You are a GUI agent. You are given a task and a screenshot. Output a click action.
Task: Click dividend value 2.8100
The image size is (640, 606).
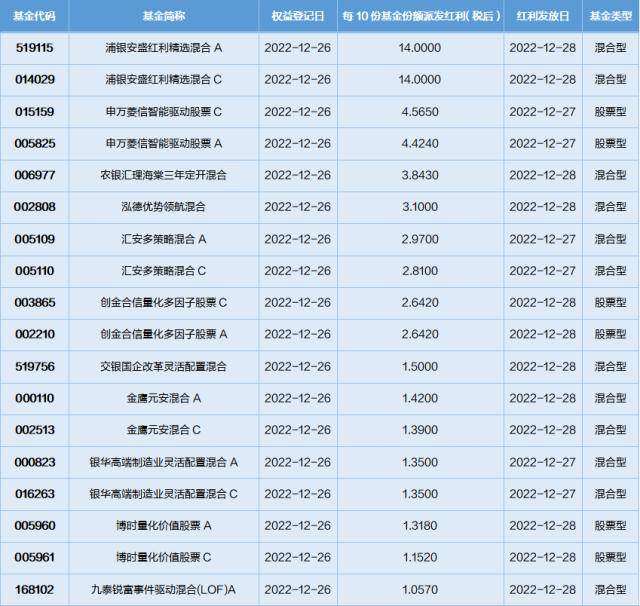(420, 271)
